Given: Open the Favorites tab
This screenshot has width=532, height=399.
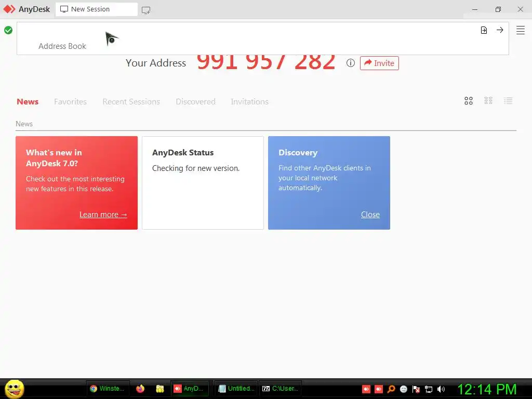Looking at the screenshot, I should (x=70, y=101).
